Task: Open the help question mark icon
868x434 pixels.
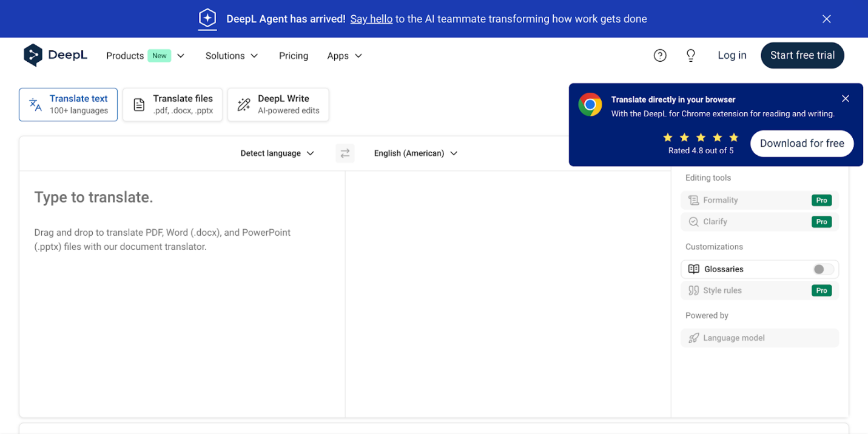Action: (660, 56)
